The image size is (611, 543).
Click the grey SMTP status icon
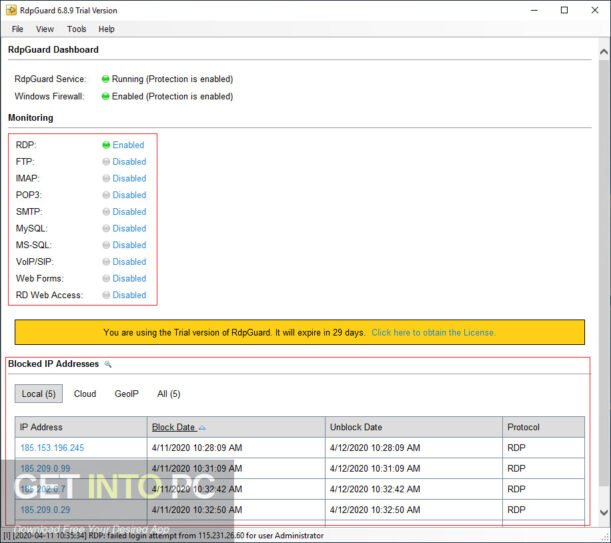pyautogui.click(x=106, y=212)
